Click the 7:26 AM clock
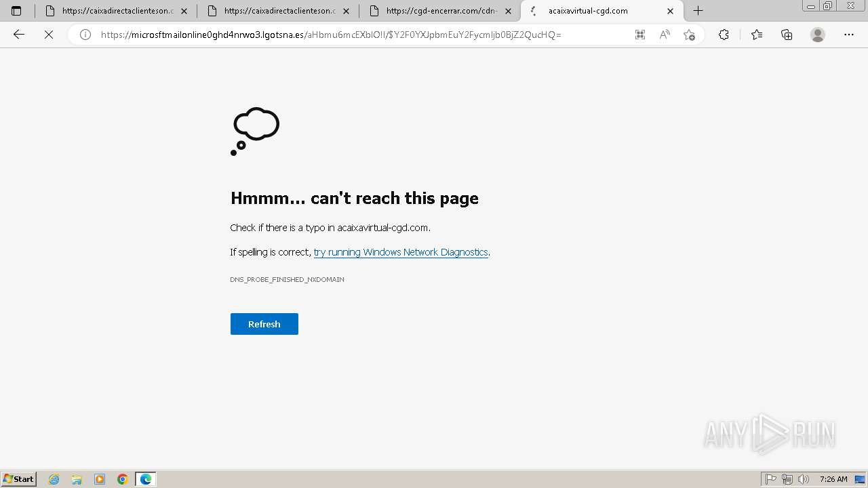This screenshot has height=488, width=868. [x=833, y=479]
